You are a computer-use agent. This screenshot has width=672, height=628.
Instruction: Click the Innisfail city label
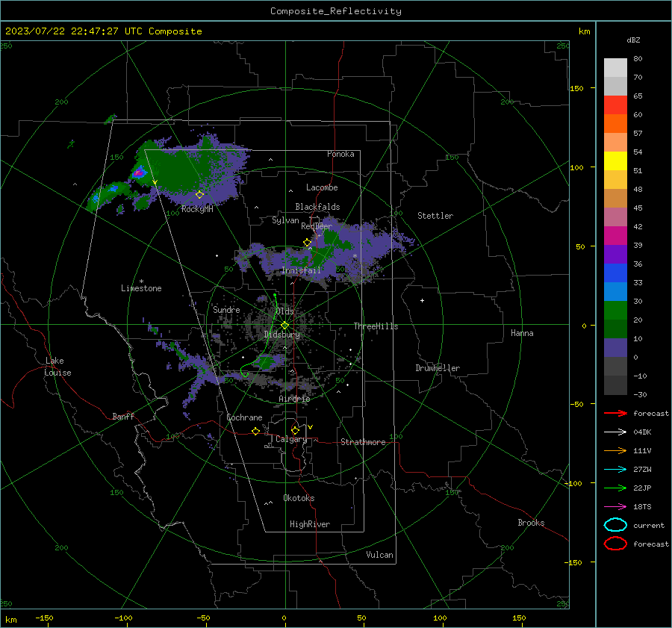302,270
